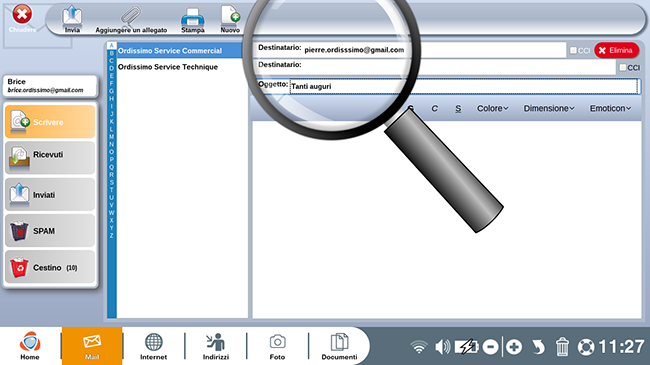Open the Emoticon dropdown
650x365 pixels.
[610, 108]
